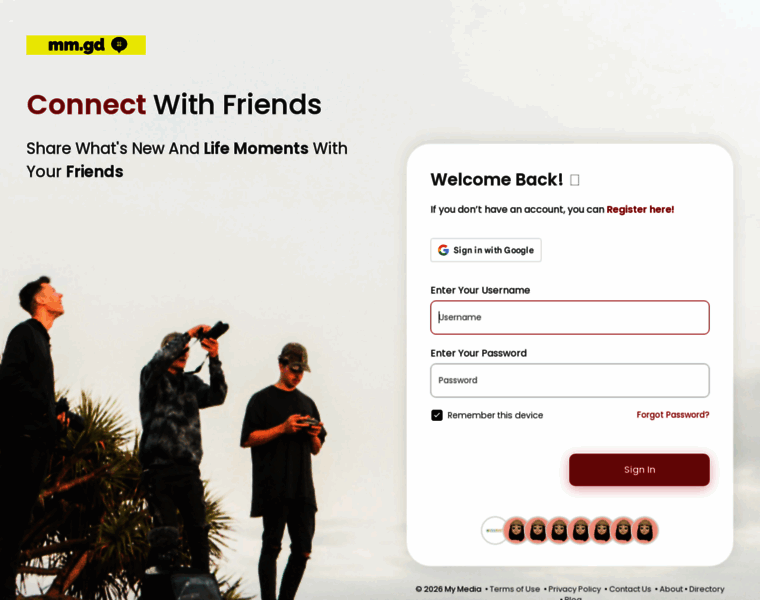Toggle the Remember this device checkbox

pyautogui.click(x=437, y=415)
